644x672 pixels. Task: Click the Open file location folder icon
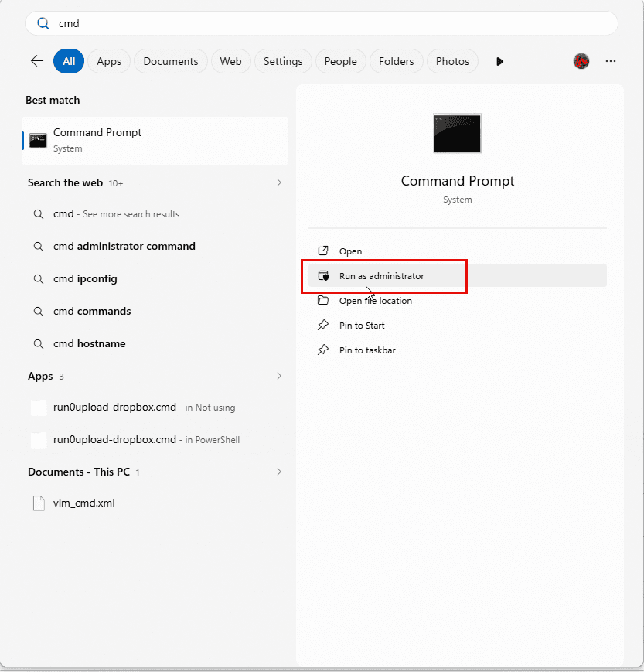[323, 301]
